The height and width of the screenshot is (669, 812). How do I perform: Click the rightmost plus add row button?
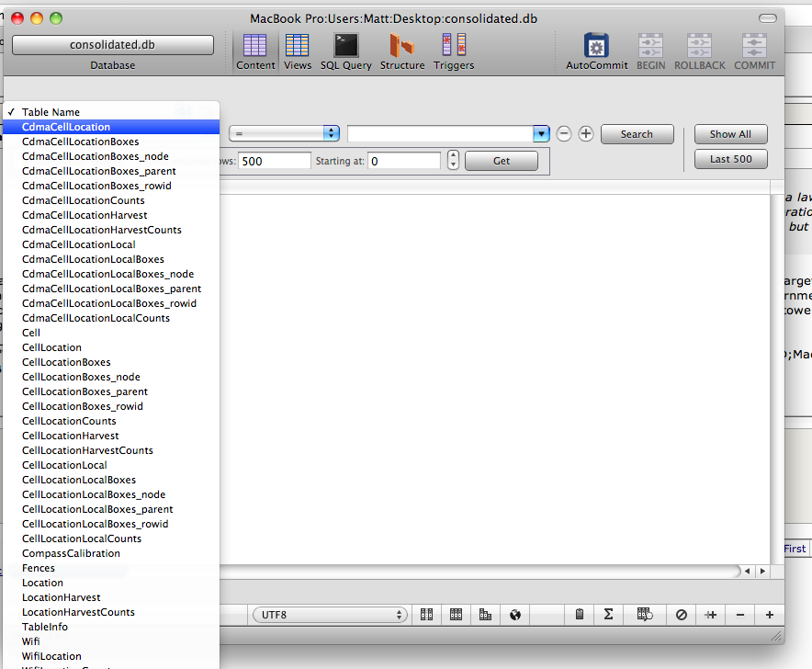[770, 615]
